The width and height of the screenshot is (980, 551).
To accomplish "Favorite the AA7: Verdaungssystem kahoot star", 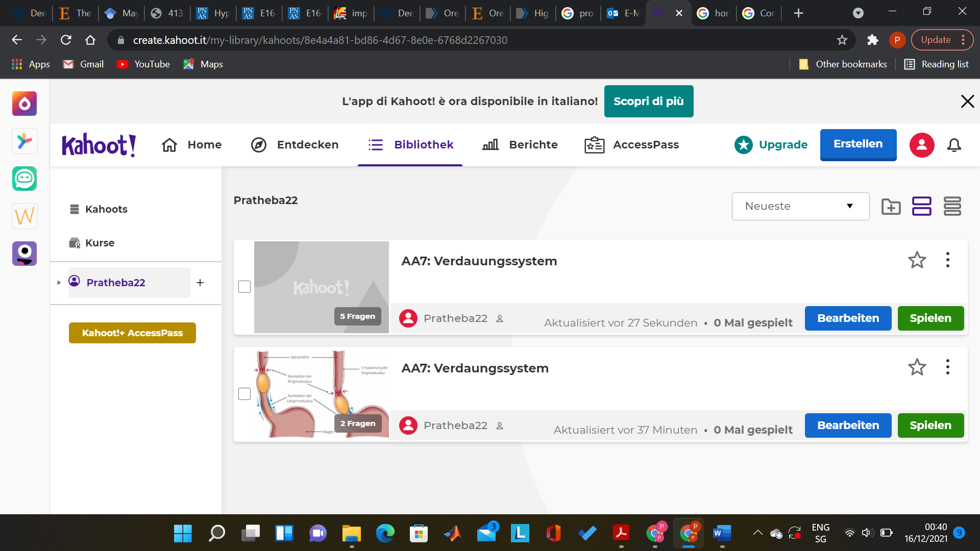I will point(917,367).
